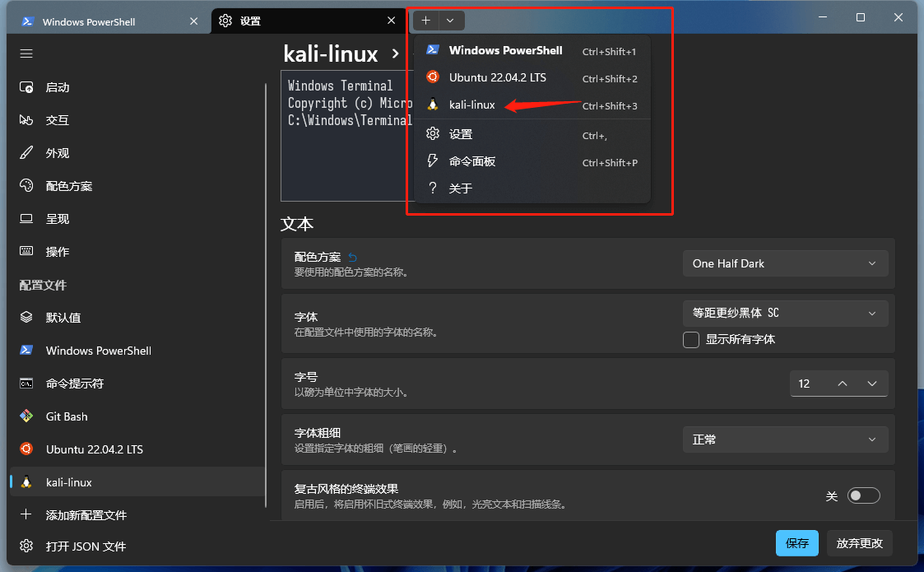Turn on 复古风格的终端效果 toggle
This screenshot has height=572, width=924.
tap(863, 495)
